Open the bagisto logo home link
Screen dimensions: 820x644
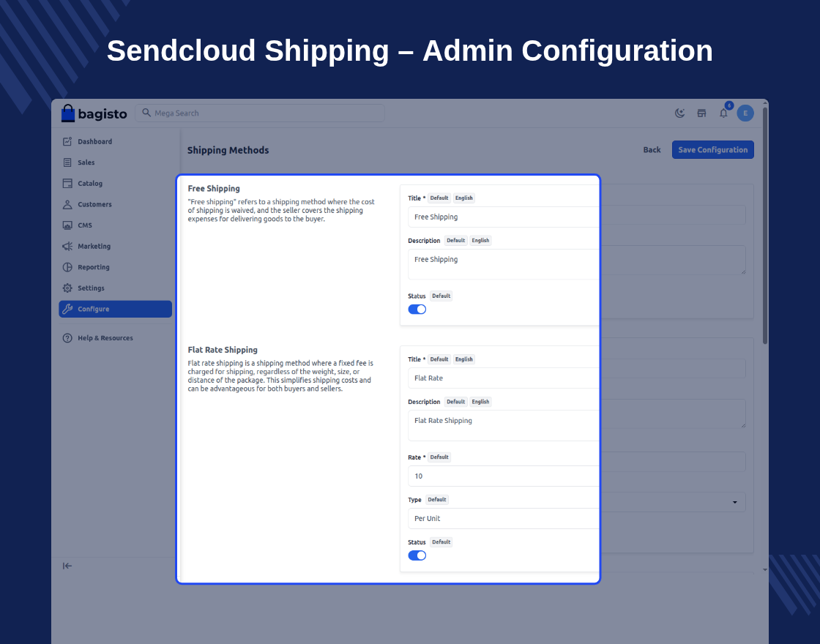94,113
